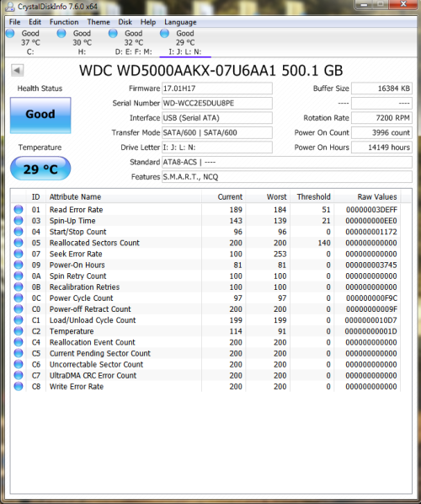
Task: Click the Reallocation Event Count status icon
Action: point(19,342)
